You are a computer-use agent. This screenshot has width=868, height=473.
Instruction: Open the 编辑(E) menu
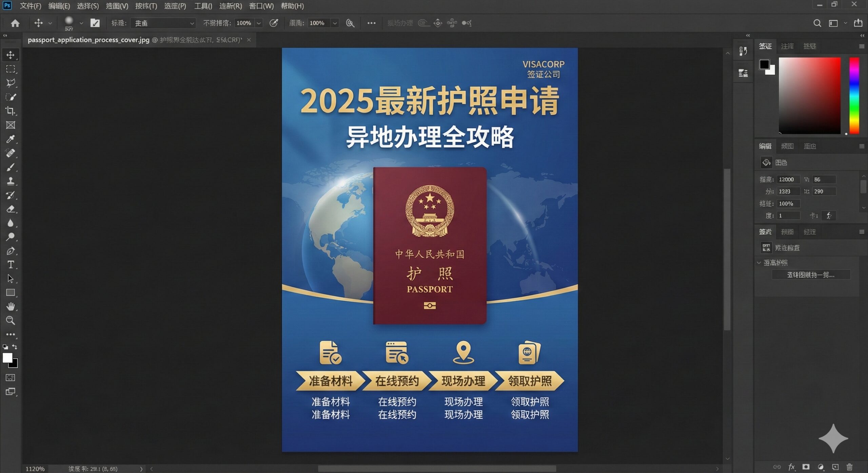pos(58,6)
